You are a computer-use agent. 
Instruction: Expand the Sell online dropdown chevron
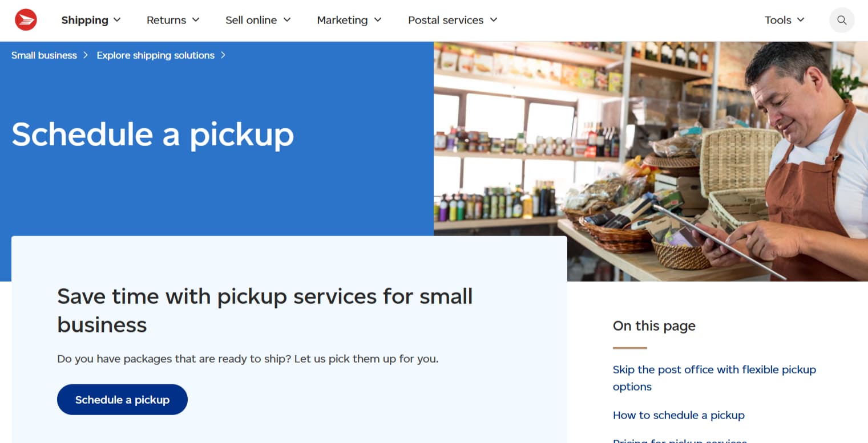[287, 20]
